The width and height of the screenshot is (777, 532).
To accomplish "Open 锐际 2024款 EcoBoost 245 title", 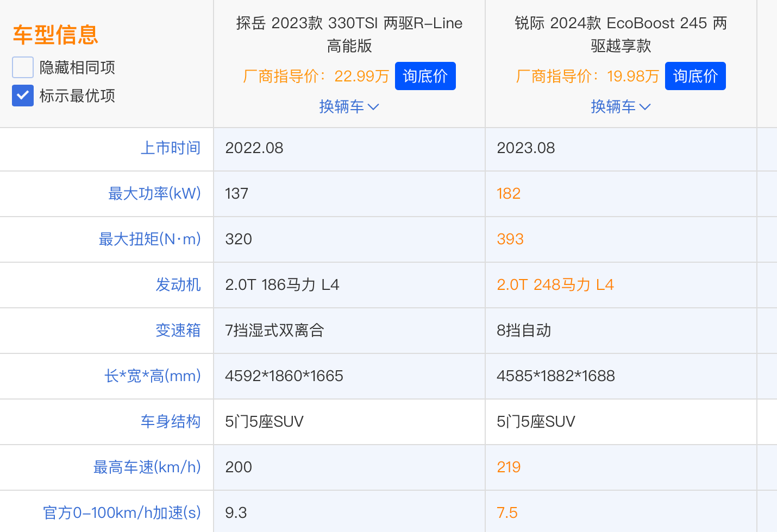I will point(621,34).
